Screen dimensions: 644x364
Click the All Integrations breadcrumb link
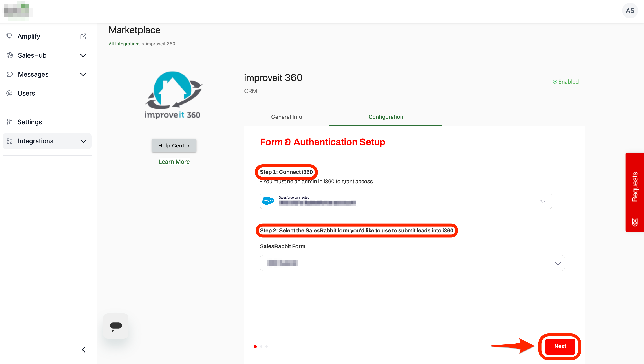tap(124, 44)
